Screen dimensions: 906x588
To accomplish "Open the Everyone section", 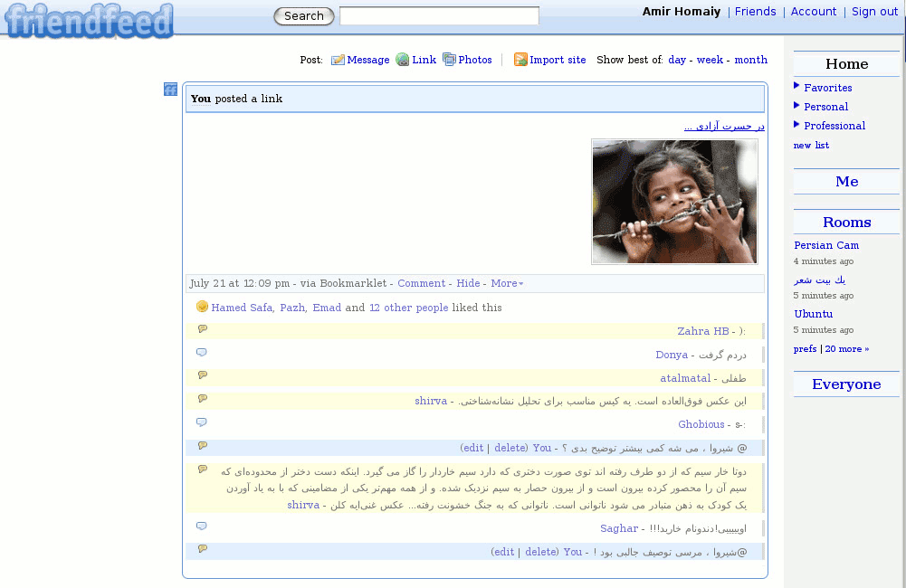I will point(846,384).
